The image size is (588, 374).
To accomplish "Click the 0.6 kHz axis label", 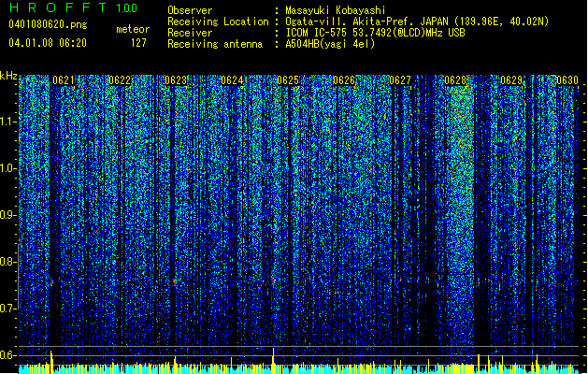I will click(x=8, y=355).
